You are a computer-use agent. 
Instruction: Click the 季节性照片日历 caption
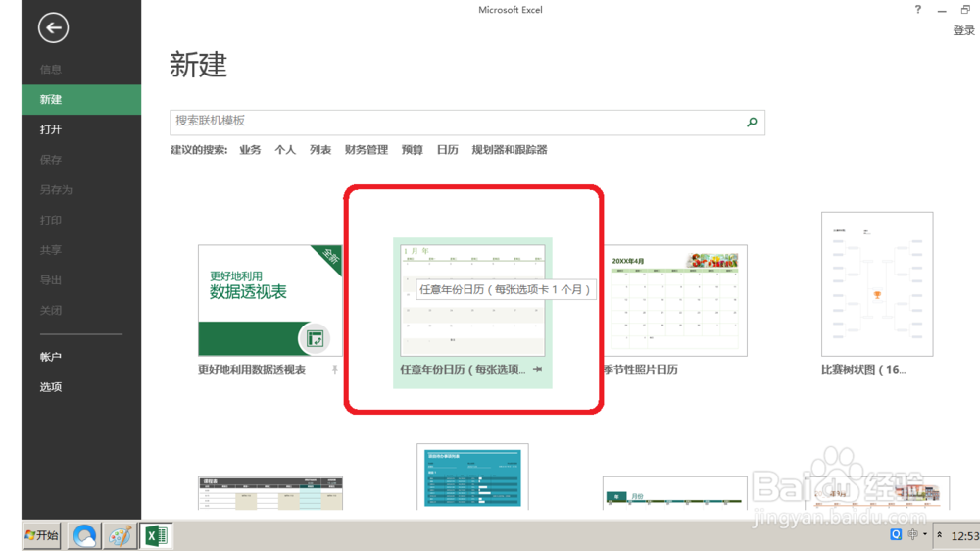tap(641, 369)
